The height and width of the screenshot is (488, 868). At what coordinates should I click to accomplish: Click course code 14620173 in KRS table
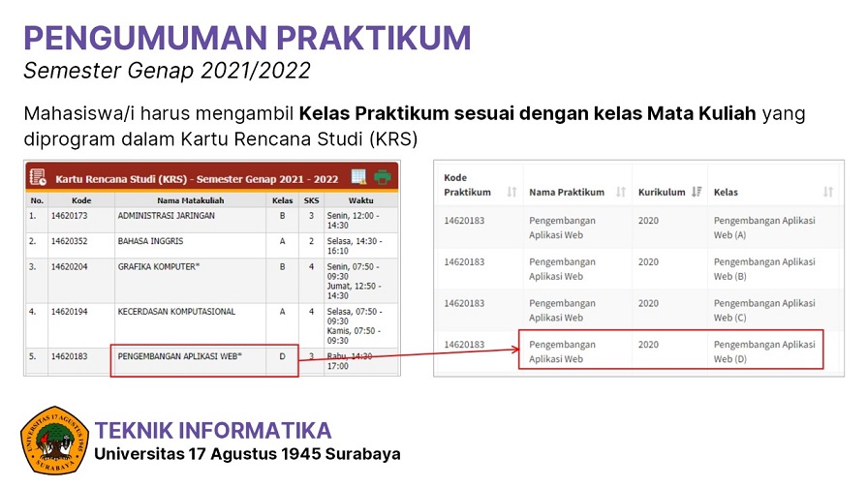point(69,216)
